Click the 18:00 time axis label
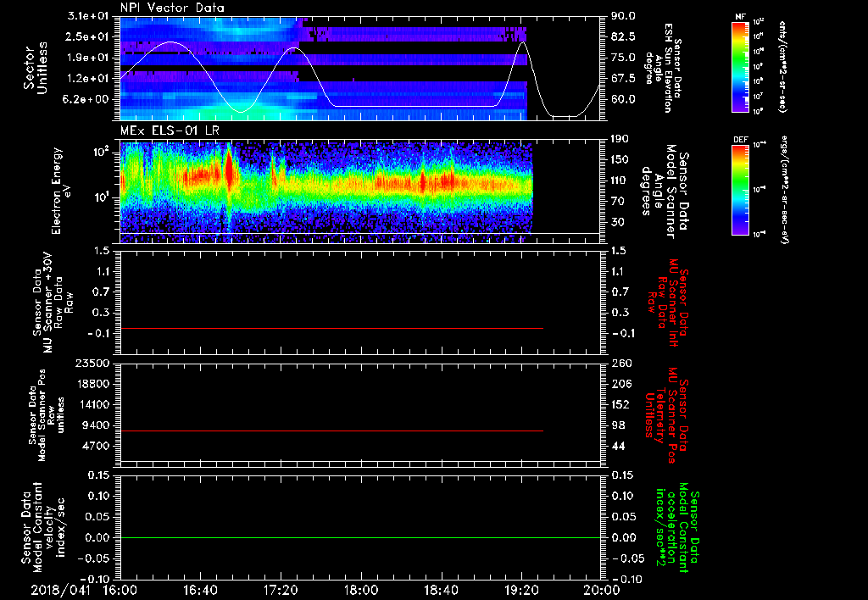Viewport: 868px width, 600px height. [361, 590]
